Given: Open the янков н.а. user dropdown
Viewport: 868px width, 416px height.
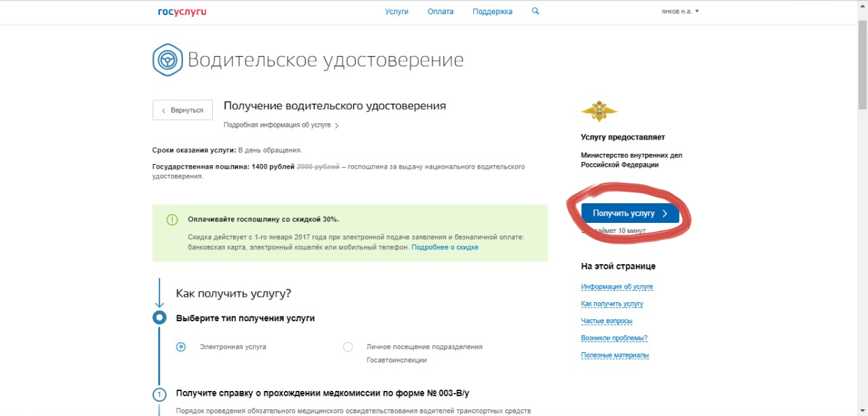Looking at the screenshot, I should (x=679, y=12).
